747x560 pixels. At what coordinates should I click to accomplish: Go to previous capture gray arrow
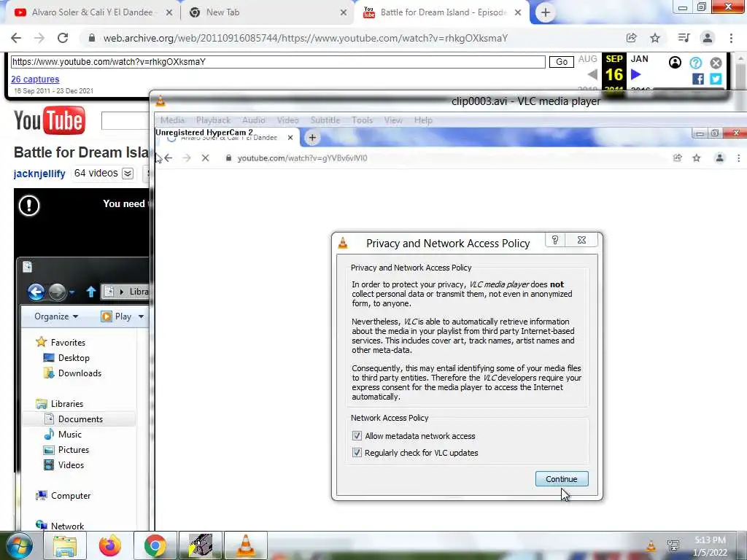click(592, 74)
